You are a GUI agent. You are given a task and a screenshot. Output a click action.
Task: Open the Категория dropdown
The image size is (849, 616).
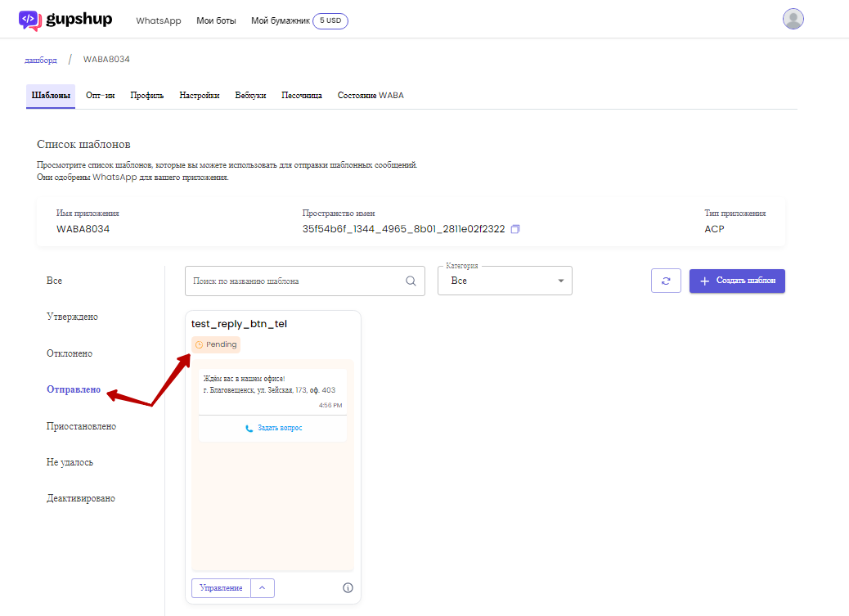point(505,281)
